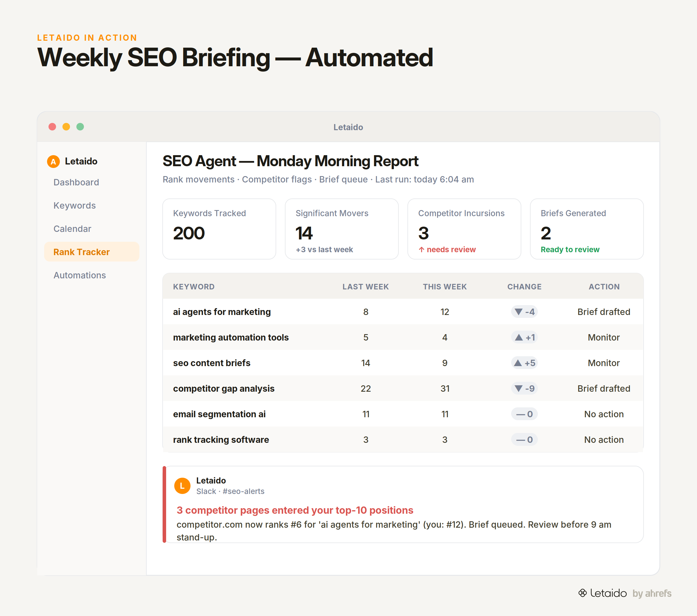Click Brief drafted for ai agents for marketing
The image size is (697, 616).
point(603,312)
